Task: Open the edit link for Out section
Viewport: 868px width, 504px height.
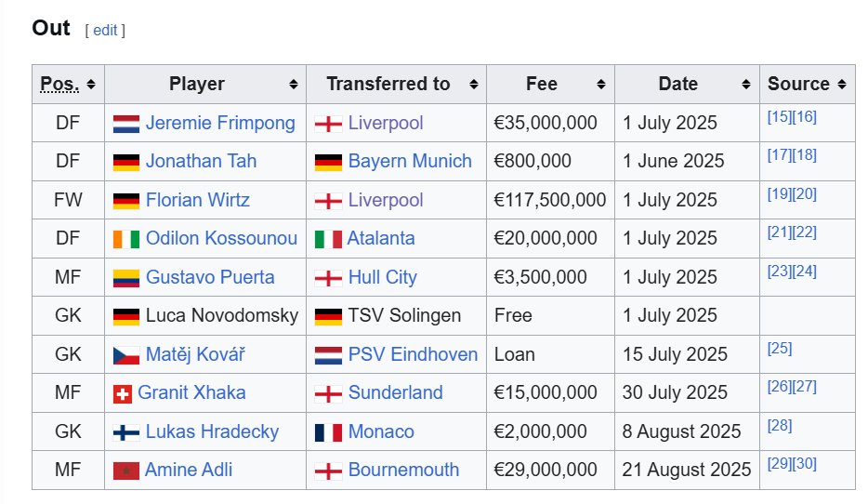Action: tap(105, 31)
